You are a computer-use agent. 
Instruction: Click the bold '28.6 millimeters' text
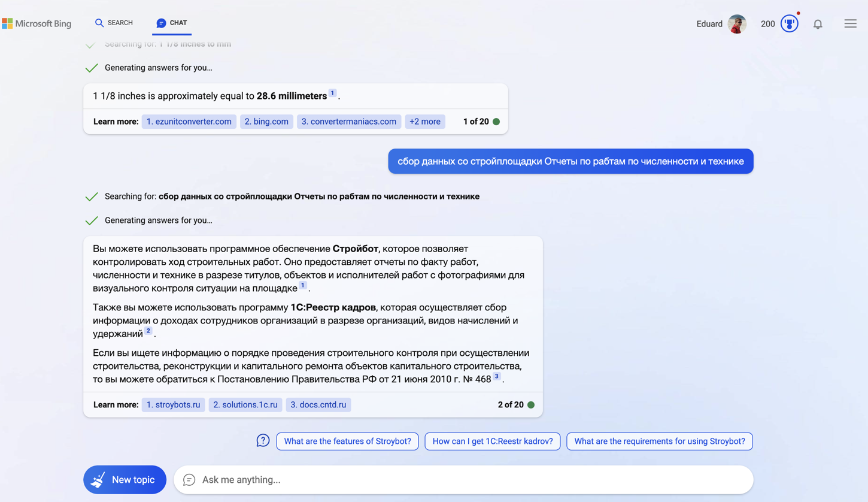[x=292, y=96]
